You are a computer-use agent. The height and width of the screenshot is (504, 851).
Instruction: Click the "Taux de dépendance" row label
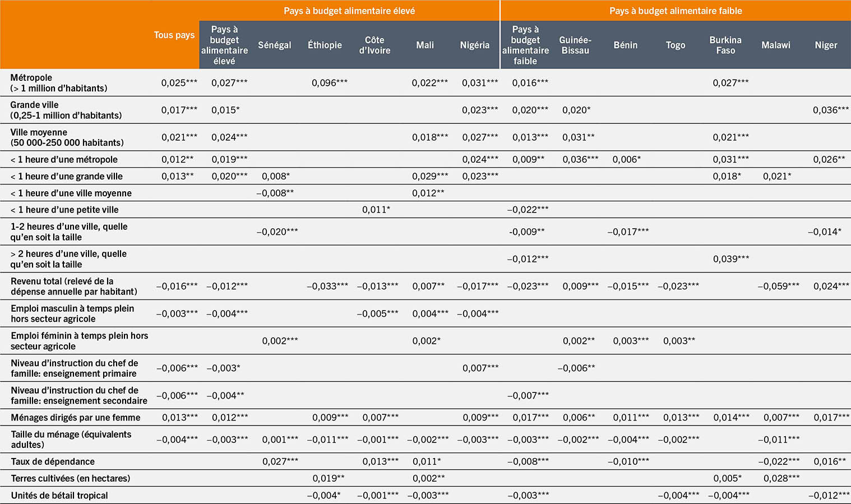[x=53, y=461]
